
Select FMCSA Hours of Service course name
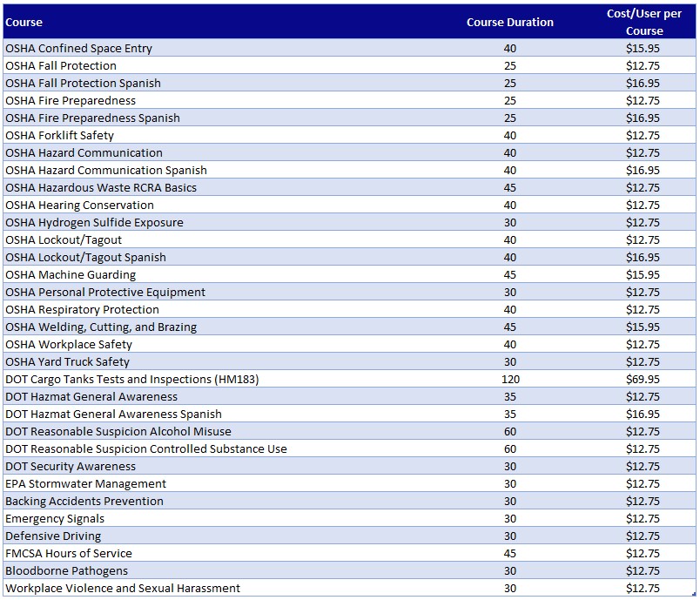click(x=69, y=553)
